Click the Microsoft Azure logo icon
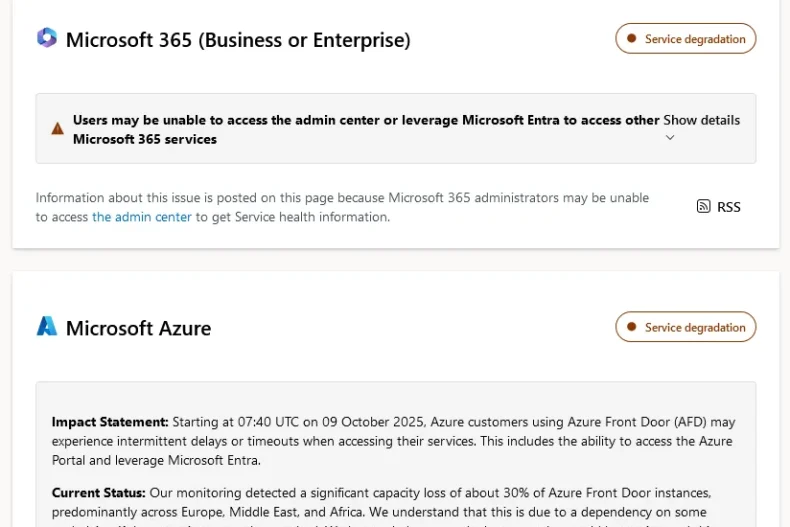Image resolution: width=790 pixels, height=527 pixels. point(47,326)
